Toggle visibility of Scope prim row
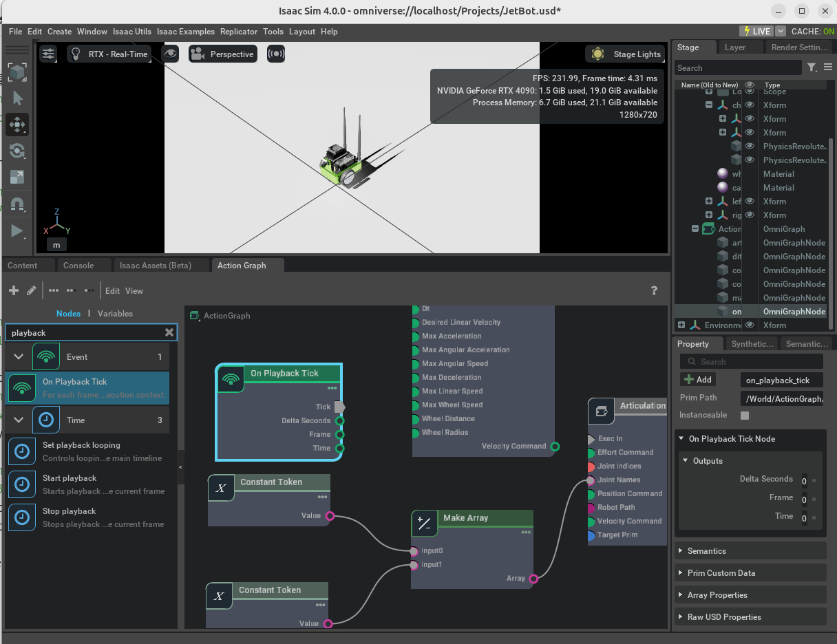This screenshot has height=644, width=837. click(x=750, y=92)
